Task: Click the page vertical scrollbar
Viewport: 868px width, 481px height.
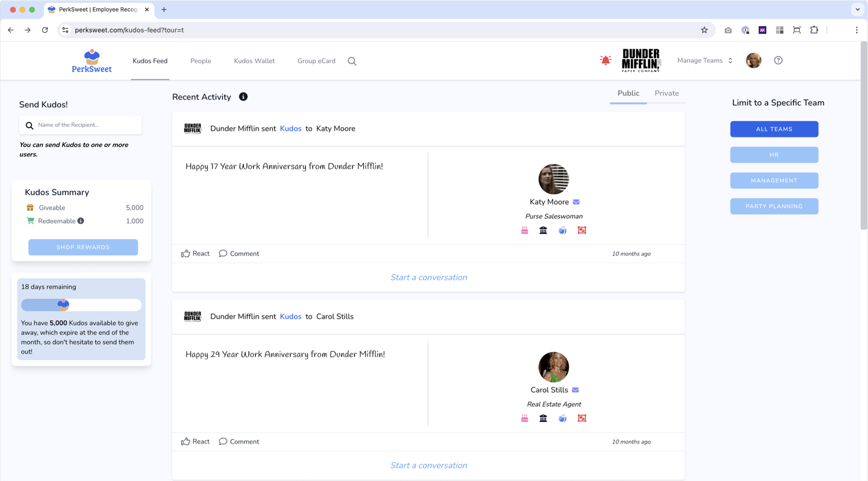Action: (864, 135)
